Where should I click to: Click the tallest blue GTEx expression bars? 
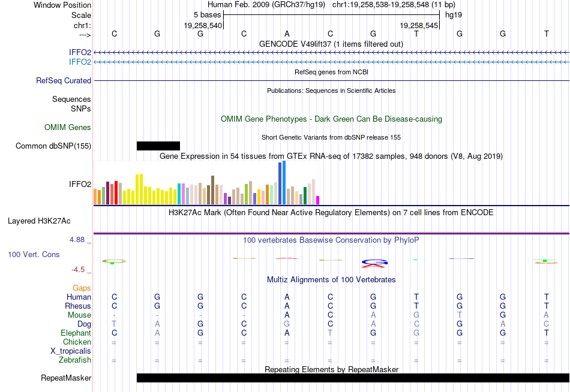pos(282,183)
